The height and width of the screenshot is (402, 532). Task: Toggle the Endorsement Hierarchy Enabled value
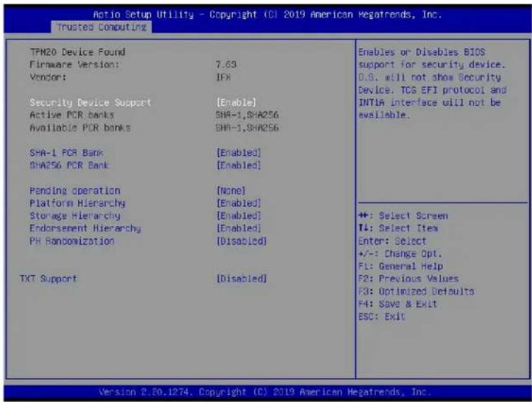point(239,228)
